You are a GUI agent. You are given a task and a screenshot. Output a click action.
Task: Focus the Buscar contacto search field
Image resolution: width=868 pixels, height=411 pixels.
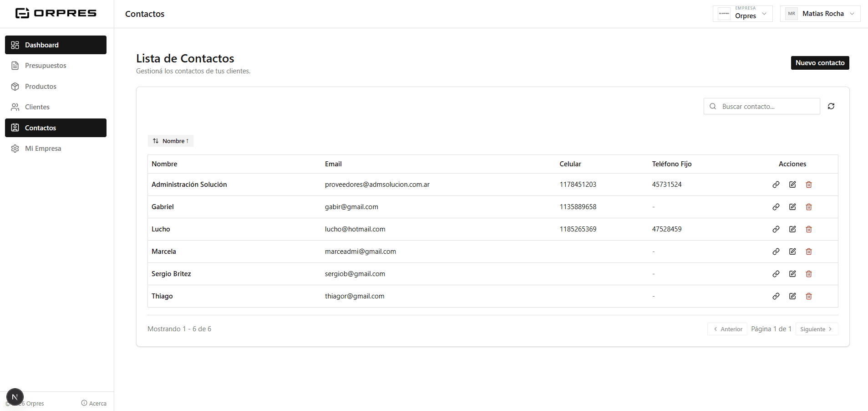(x=761, y=106)
